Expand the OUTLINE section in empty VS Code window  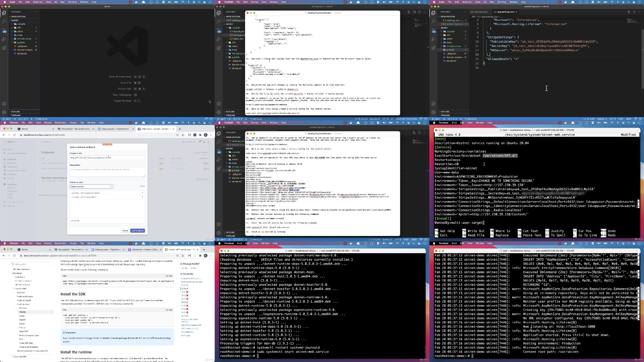[x=16, y=112]
